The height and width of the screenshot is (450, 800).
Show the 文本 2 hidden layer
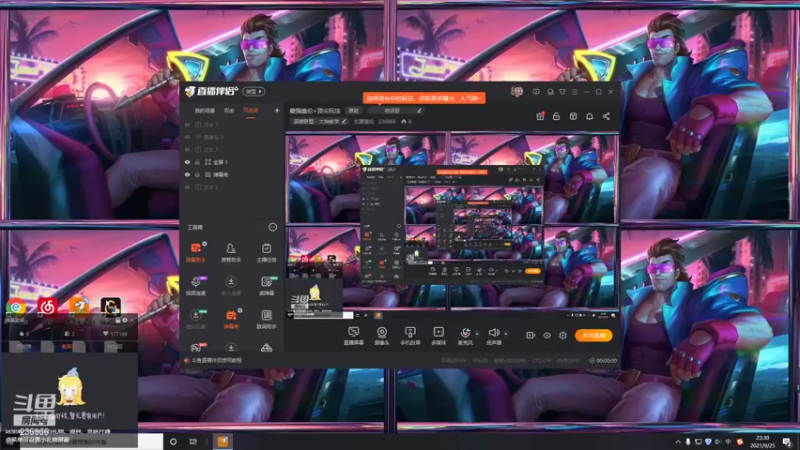[x=187, y=187]
